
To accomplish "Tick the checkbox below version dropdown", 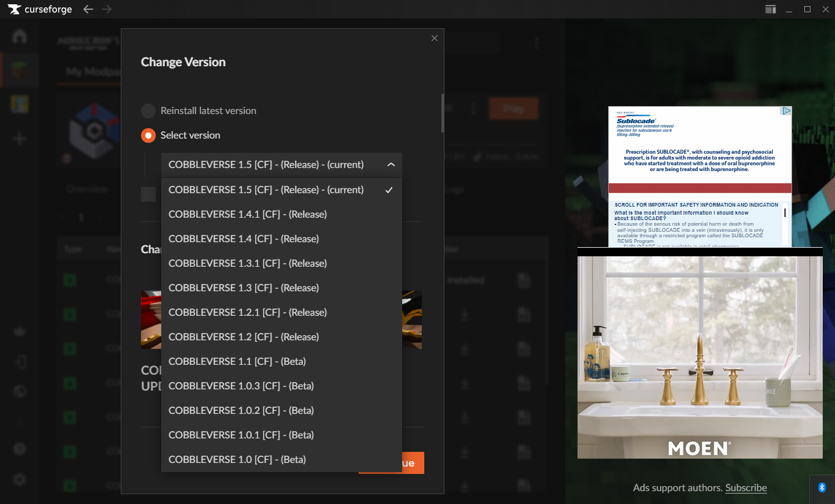I will coord(148,194).
